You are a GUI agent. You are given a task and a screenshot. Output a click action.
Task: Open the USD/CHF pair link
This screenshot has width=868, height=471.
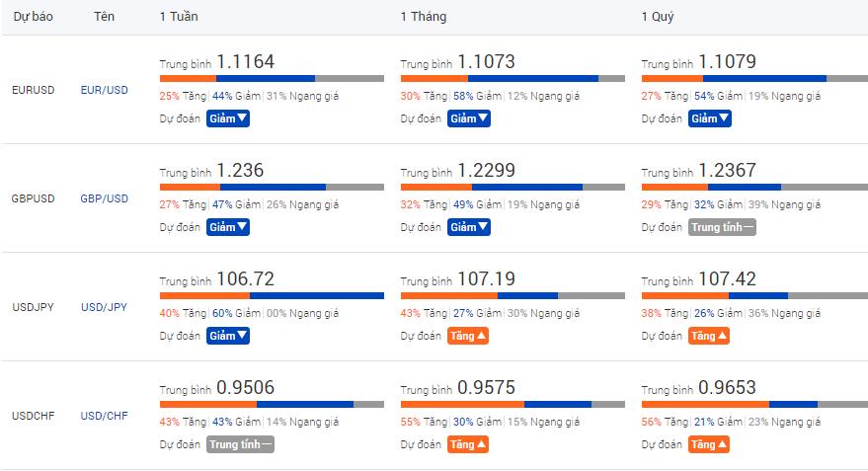click(105, 416)
